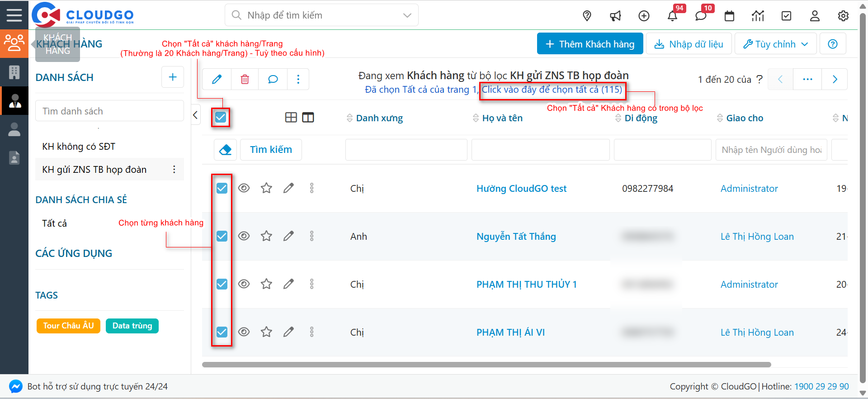
Task: Uncheck the PHẠM THỊ ÁI VI row checkbox
Action: 222,332
